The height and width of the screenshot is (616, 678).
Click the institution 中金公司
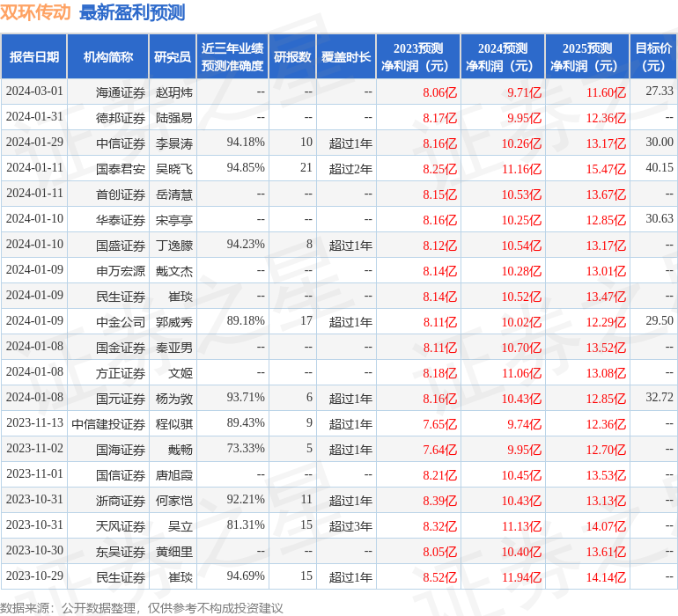tap(121, 321)
